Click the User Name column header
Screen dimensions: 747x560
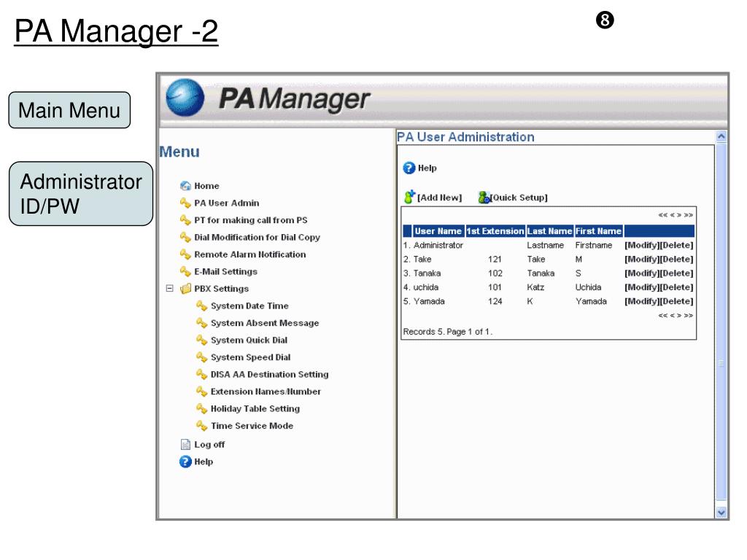tap(438, 231)
